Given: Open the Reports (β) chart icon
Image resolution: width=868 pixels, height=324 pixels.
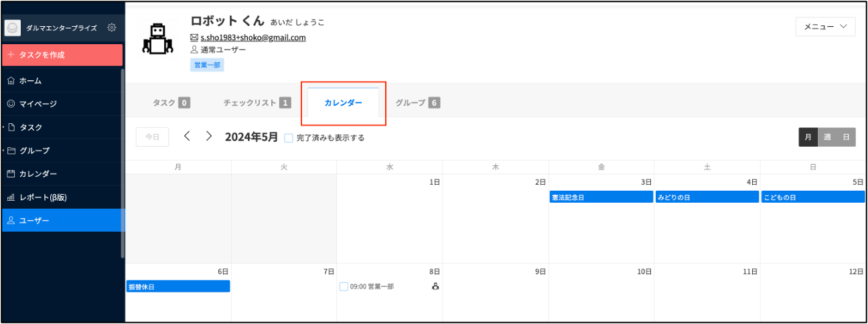Looking at the screenshot, I should [11, 197].
